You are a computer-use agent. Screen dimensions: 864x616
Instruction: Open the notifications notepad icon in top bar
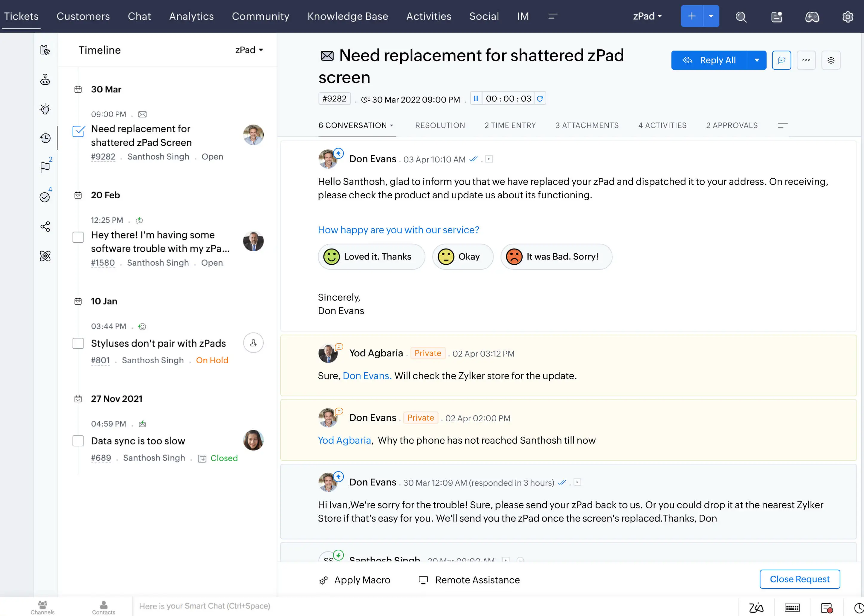tap(777, 17)
